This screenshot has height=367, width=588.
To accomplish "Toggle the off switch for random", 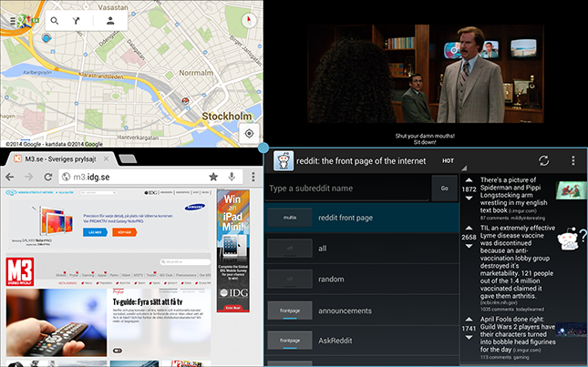I will pos(289,280).
